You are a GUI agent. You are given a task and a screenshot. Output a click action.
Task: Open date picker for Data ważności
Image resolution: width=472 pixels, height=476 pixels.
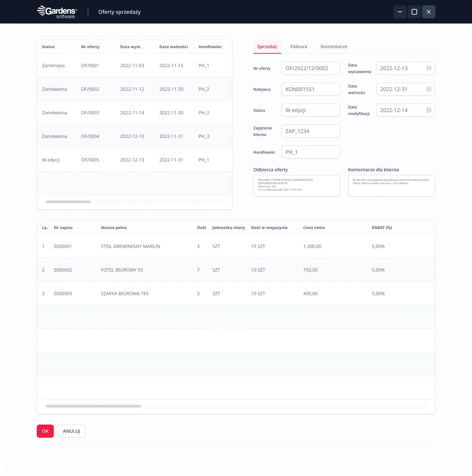point(428,89)
